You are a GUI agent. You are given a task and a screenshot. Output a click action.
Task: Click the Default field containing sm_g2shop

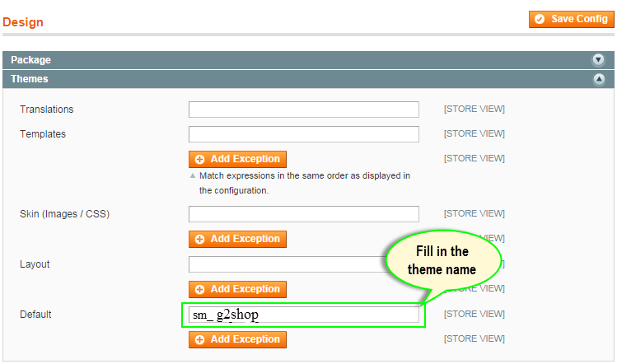304,315
